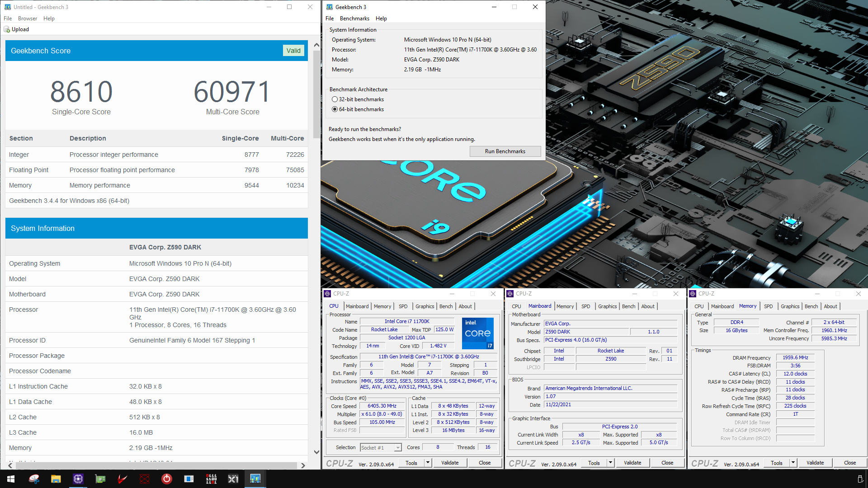Open the blue window app in taskbar
This screenshot has height=488, width=868.
(x=189, y=479)
